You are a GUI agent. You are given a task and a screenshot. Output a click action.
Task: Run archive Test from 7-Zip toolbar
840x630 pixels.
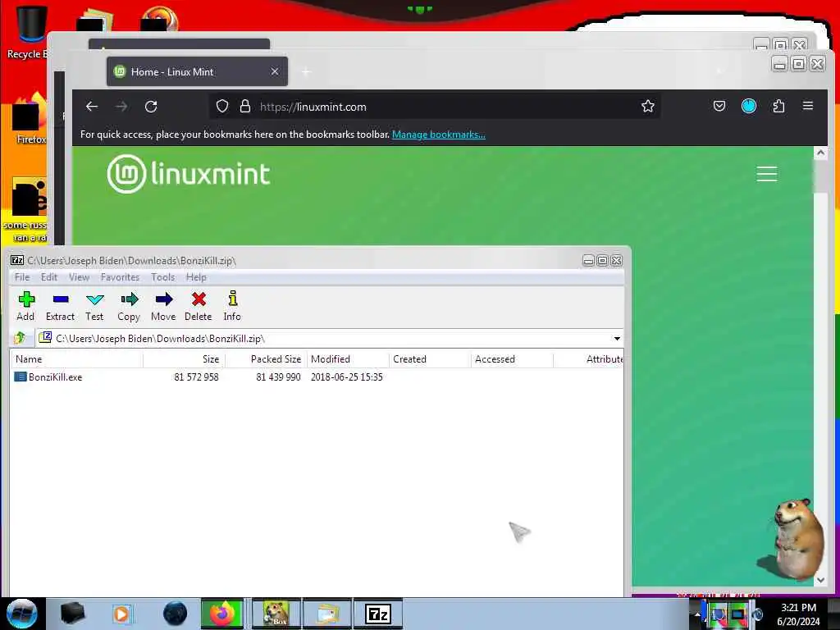tap(94, 306)
